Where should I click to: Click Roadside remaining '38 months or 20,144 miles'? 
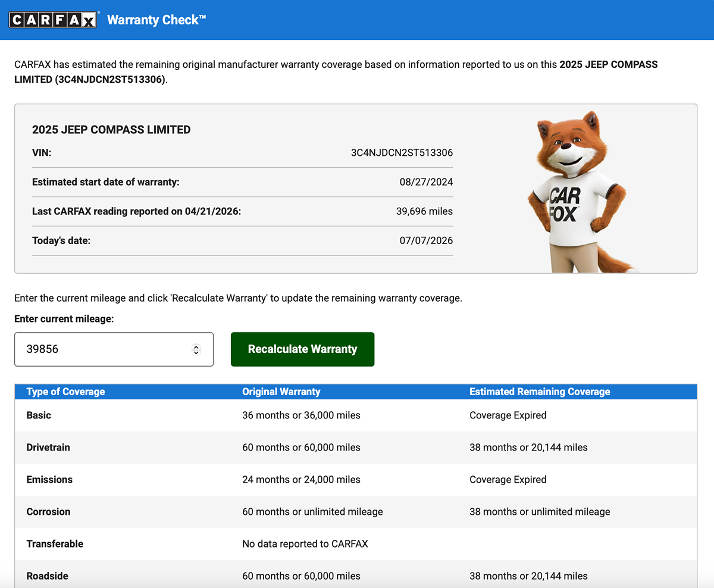528,576
